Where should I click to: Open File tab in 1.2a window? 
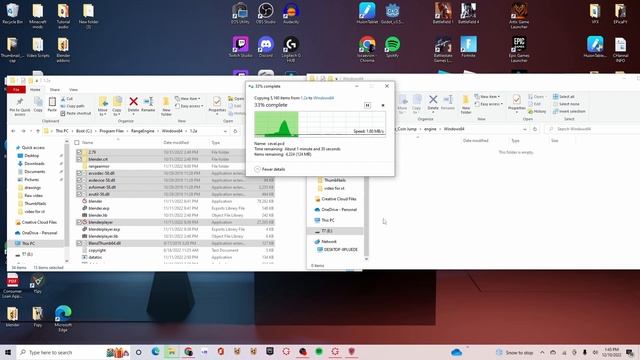click(x=16, y=89)
